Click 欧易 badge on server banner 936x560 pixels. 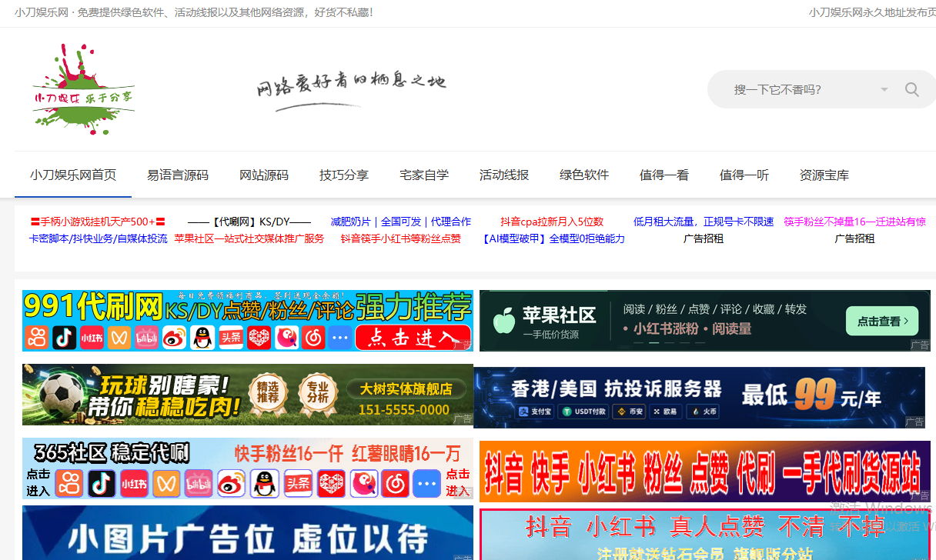coord(665,412)
